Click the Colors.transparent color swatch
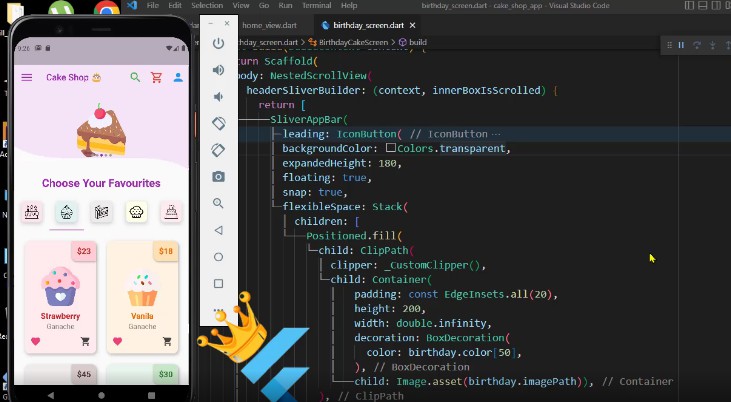 pos(391,148)
